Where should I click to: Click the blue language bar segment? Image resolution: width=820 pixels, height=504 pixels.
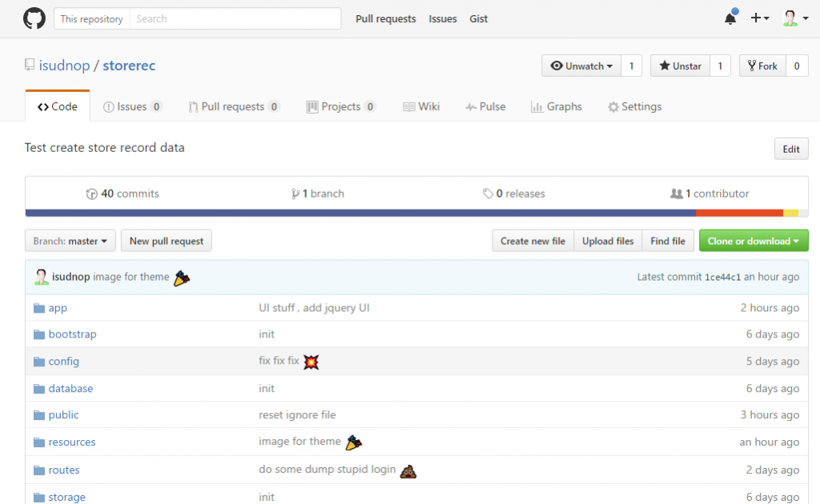point(360,213)
